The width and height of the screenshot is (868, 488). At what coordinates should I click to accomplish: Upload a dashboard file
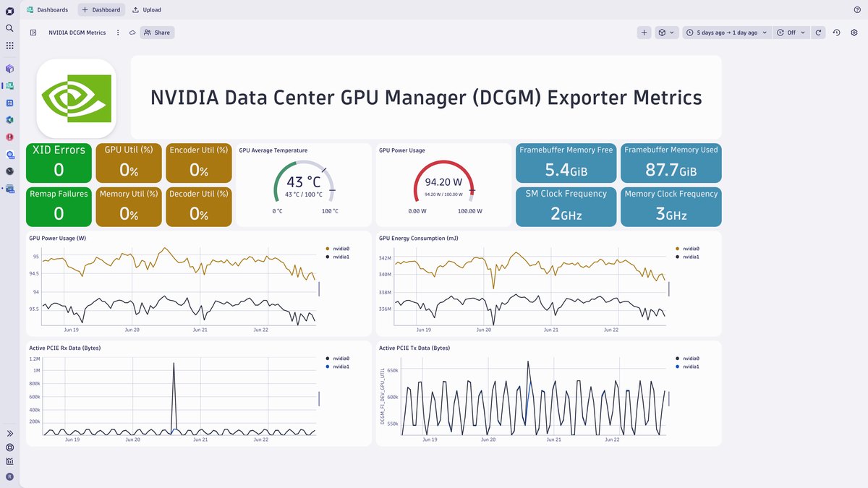147,10
